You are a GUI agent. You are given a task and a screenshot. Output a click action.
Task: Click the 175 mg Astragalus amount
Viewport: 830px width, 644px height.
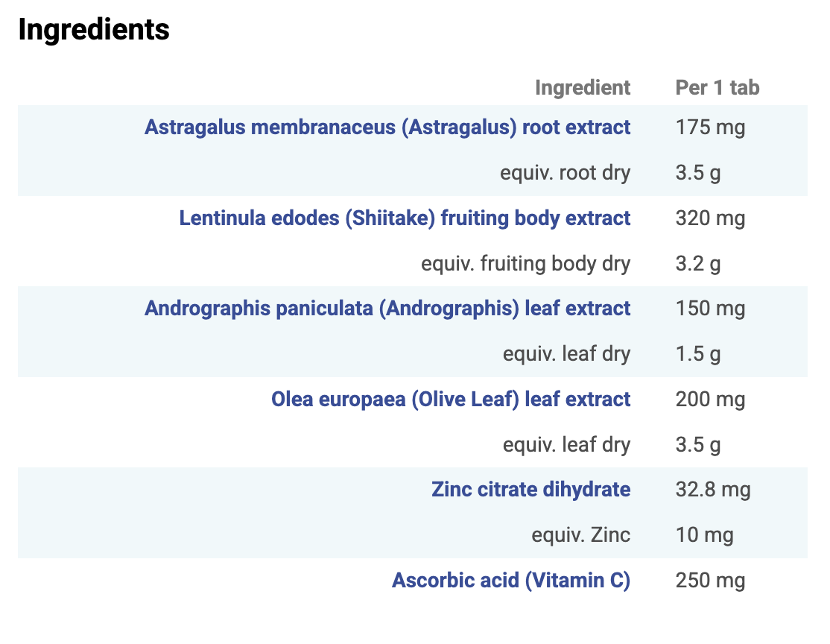[x=710, y=127]
